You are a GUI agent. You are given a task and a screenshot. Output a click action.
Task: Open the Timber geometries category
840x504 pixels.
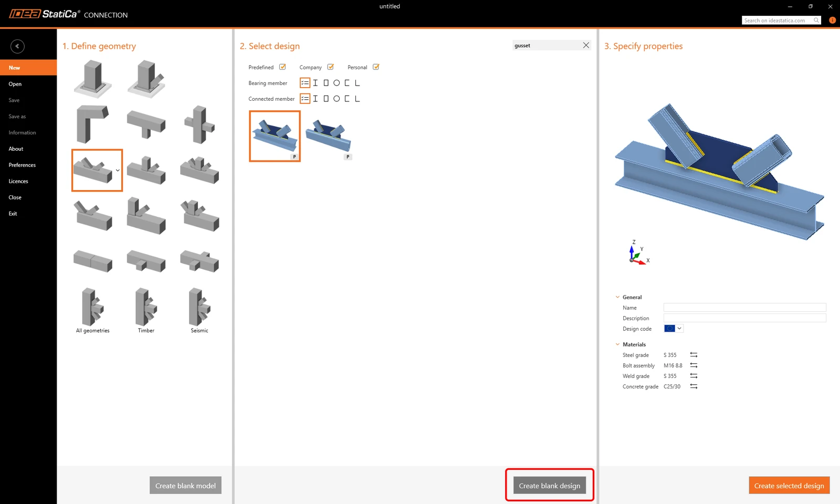(146, 310)
